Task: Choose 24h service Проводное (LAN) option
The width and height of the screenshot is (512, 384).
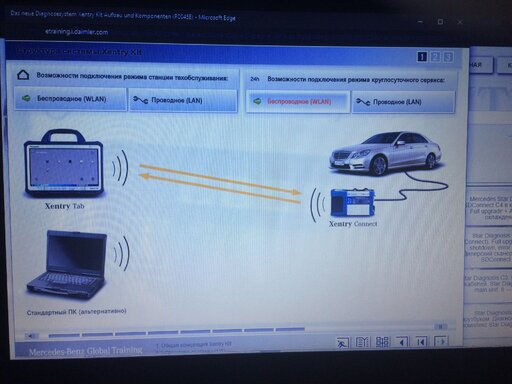Action: pos(404,102)
